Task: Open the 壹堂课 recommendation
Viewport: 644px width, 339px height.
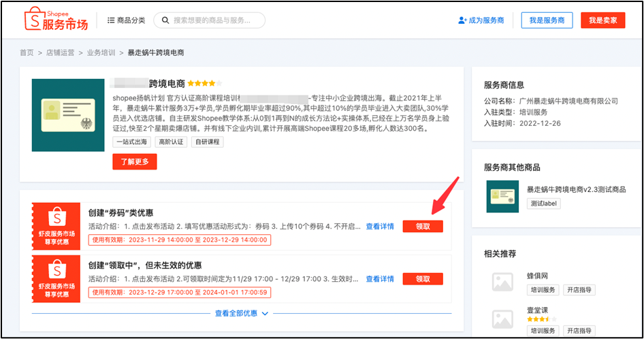Action: (537, 310)
